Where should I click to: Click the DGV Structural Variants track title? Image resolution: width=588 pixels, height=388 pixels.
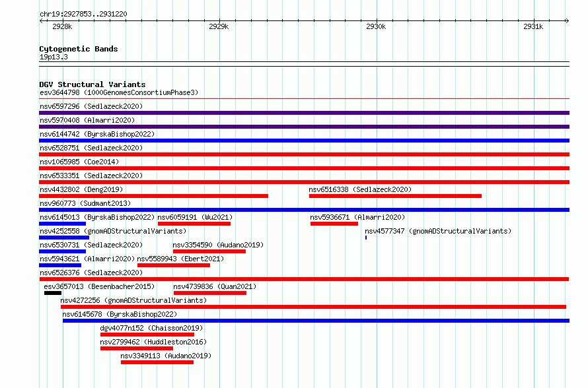[x=92, y=84]
